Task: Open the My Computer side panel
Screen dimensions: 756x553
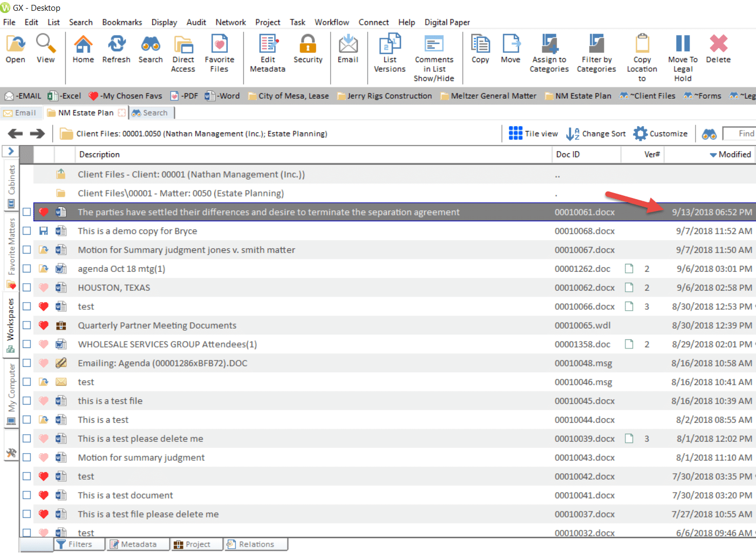Action: 11,394
